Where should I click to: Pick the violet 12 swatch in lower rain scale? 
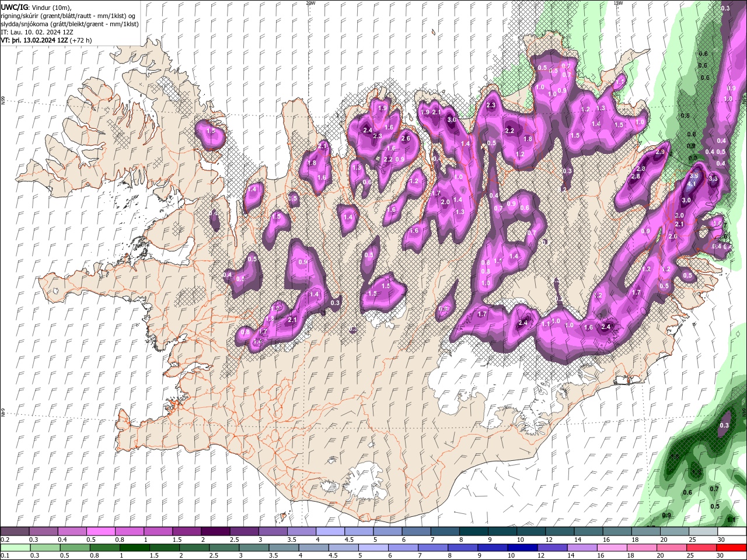552,547
